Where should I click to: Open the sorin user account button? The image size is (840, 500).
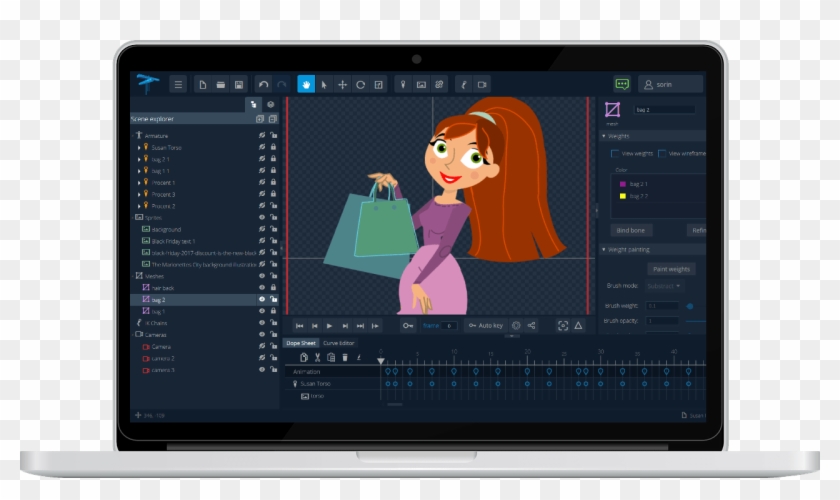tap(670, 85)
